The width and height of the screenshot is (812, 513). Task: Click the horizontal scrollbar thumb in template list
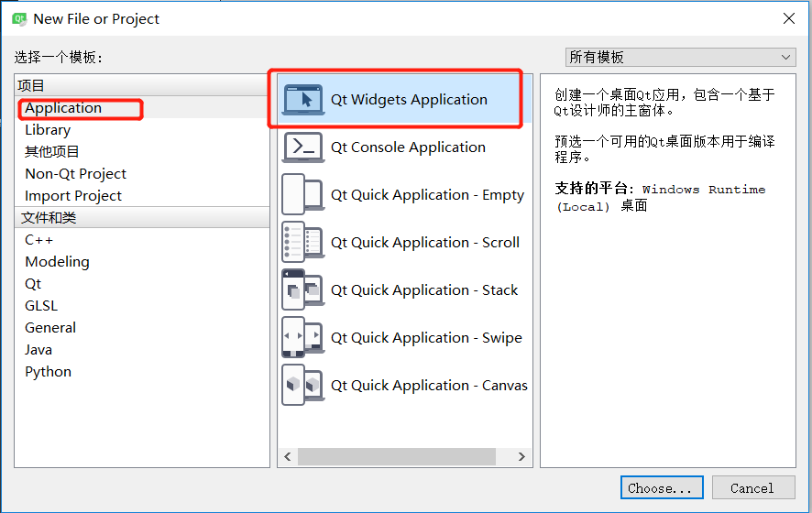397,456
